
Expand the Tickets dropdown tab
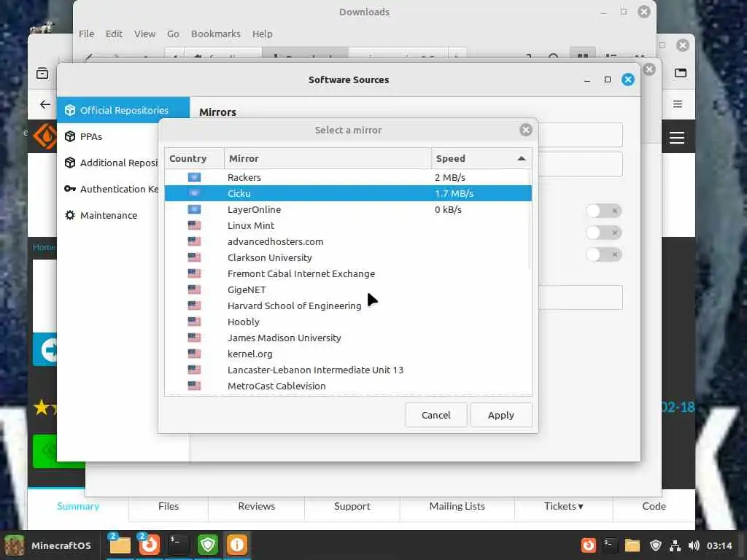point(564,506)
